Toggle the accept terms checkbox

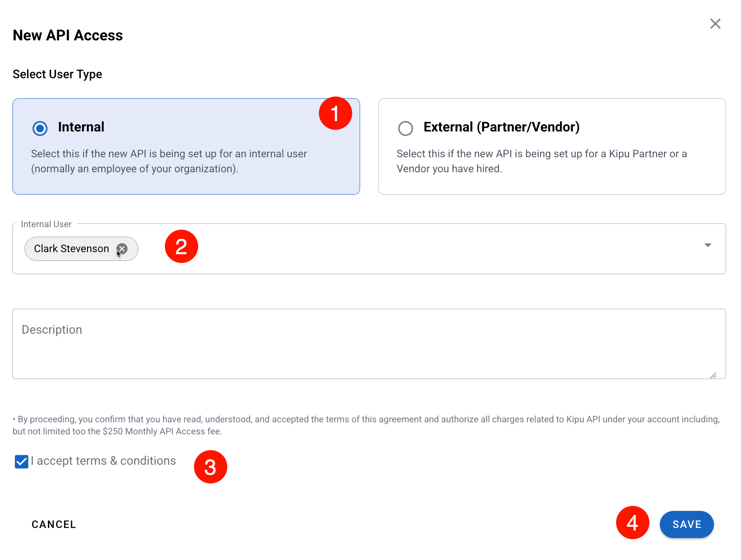click(x=21, y=461)
